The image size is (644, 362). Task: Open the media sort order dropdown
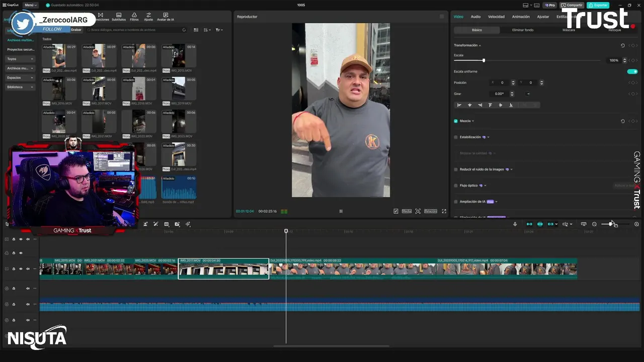(207, 30)
